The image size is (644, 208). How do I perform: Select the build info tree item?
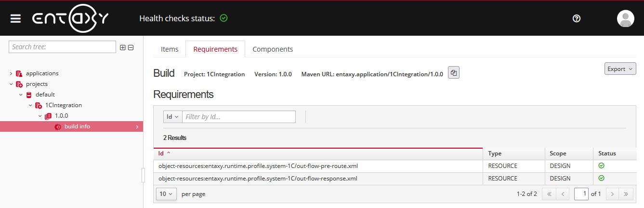[x=77, y=126]
